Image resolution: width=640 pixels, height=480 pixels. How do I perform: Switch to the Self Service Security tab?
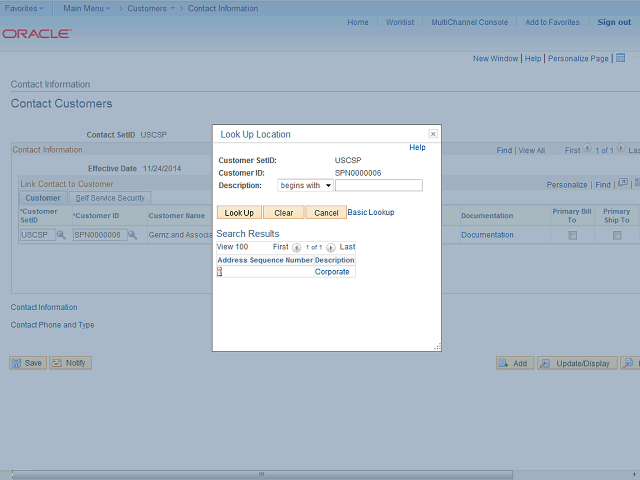[x=110, y=198]
